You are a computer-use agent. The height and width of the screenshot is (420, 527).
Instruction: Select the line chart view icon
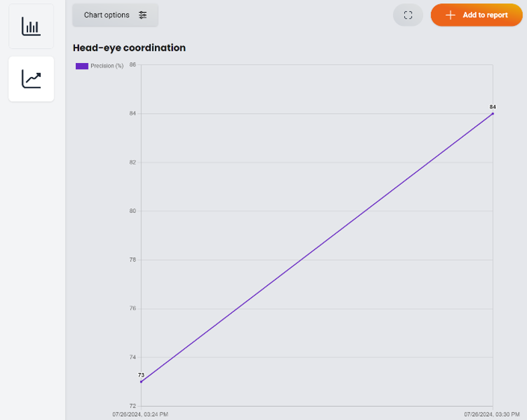click(x=31, y=79)
